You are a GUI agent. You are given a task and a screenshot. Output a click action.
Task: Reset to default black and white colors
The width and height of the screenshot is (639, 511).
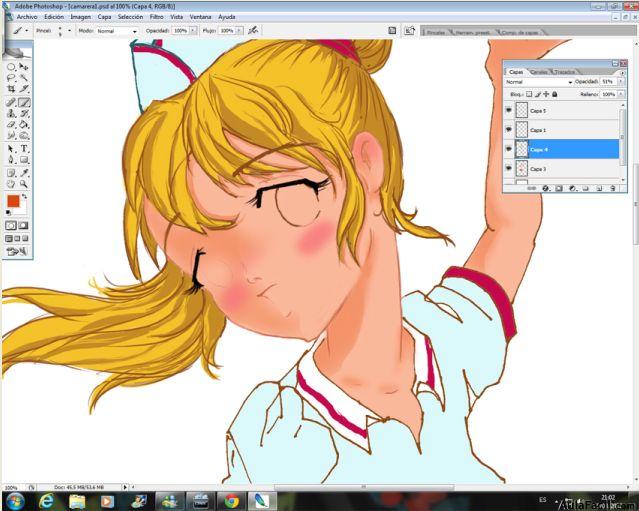pos(9,213)
